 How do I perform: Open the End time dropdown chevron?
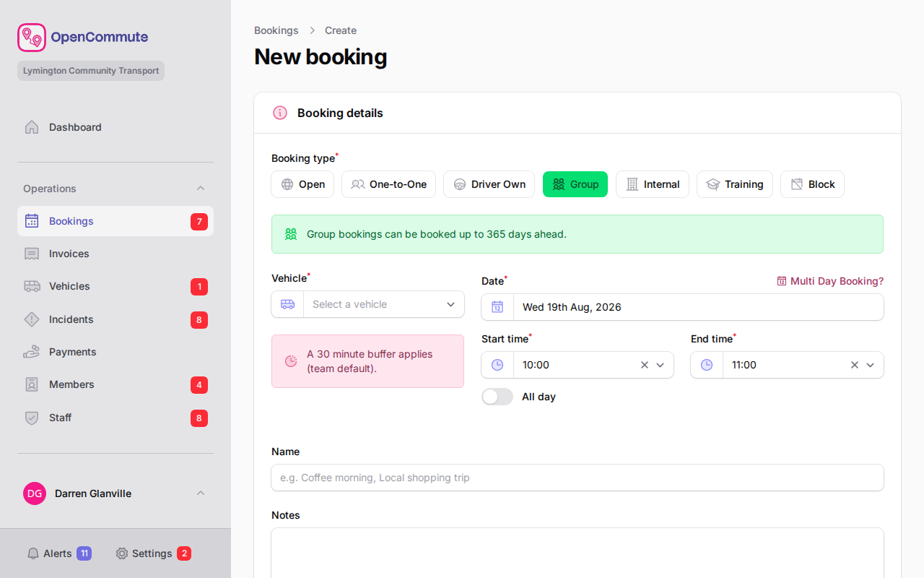click(870, 365)
